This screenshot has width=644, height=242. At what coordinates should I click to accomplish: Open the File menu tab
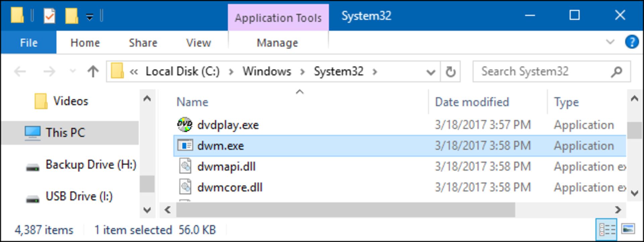click(x=29, y=43)
